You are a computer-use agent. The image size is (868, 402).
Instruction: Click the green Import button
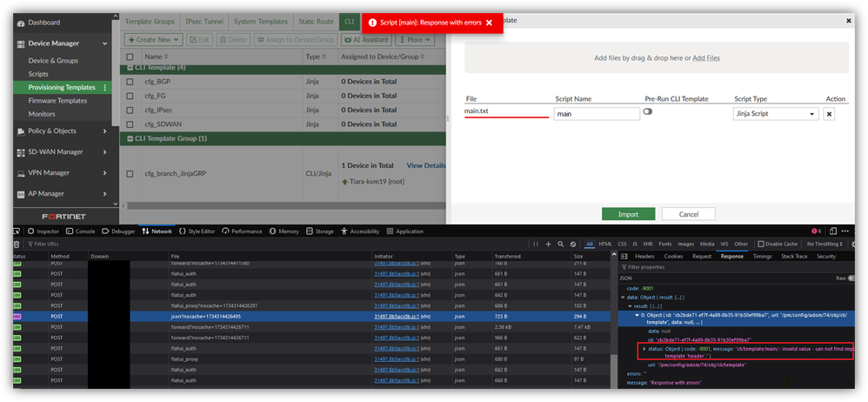[x=628, y=214]
